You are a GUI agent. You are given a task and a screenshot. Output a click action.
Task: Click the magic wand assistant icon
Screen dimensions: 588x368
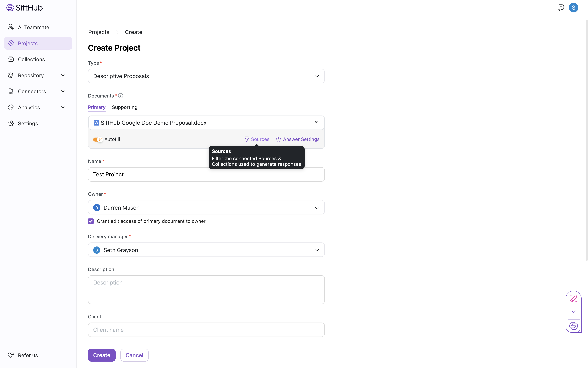[x=573, y=299]
